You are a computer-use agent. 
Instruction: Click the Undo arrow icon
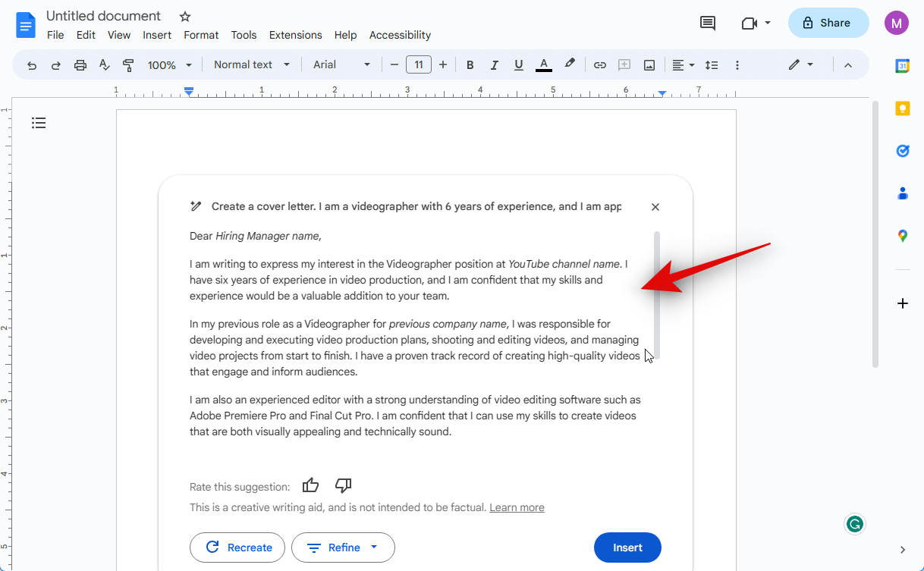click(32, 65)
